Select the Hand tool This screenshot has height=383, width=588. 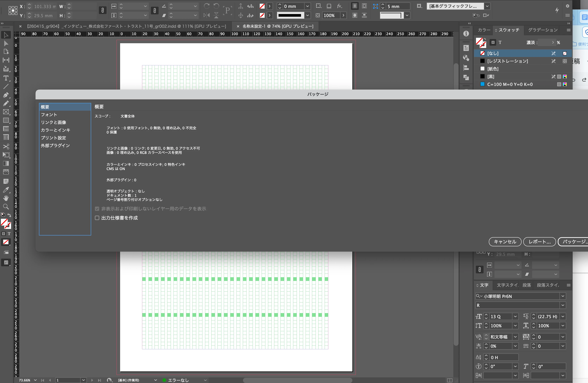tap(6, 198)
